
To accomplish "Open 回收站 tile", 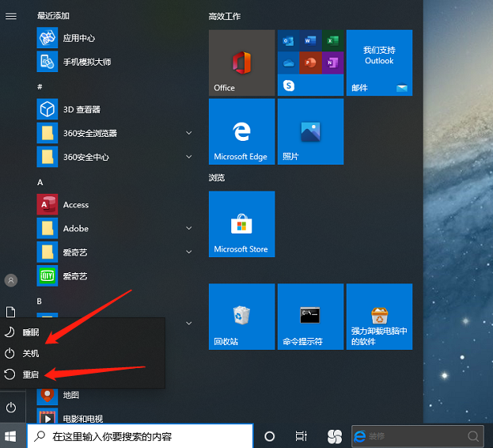I will click(x=242, y=317).
